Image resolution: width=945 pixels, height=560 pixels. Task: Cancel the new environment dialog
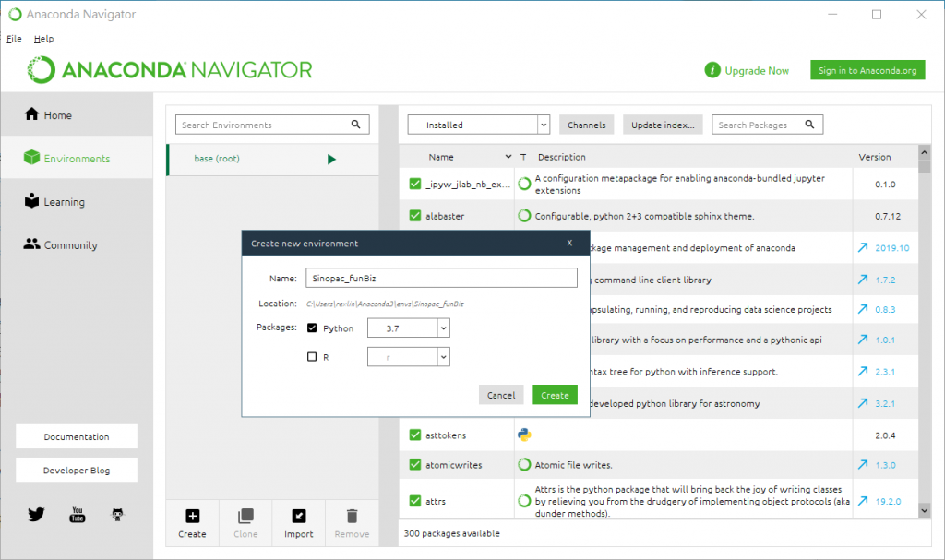[x=501, y=395]
